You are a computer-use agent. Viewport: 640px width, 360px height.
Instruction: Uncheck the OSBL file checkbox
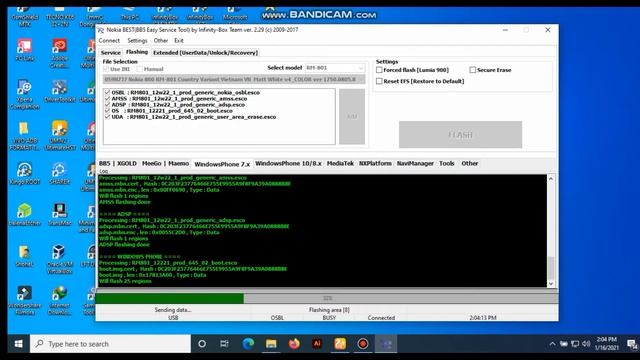click(107, 92)
